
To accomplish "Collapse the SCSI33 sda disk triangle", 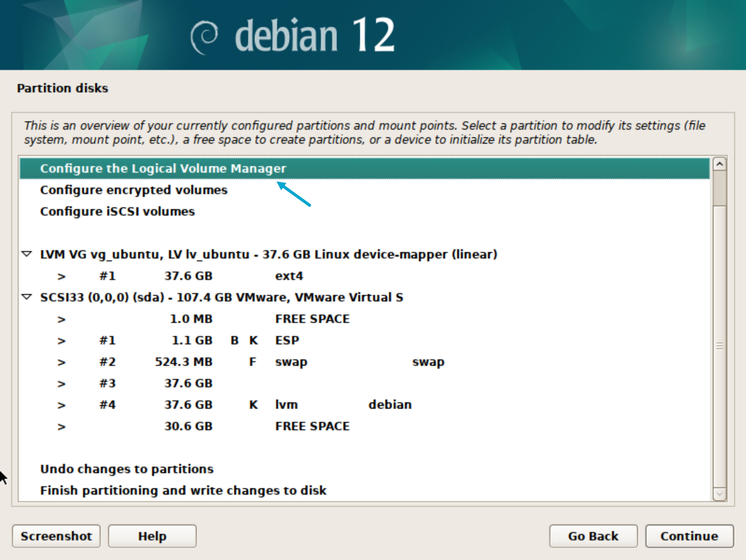I will [27, 297].
